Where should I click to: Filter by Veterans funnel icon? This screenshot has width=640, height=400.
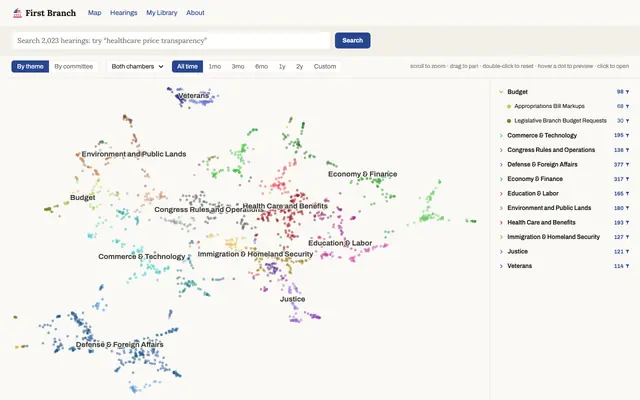[x=627, y=266]
